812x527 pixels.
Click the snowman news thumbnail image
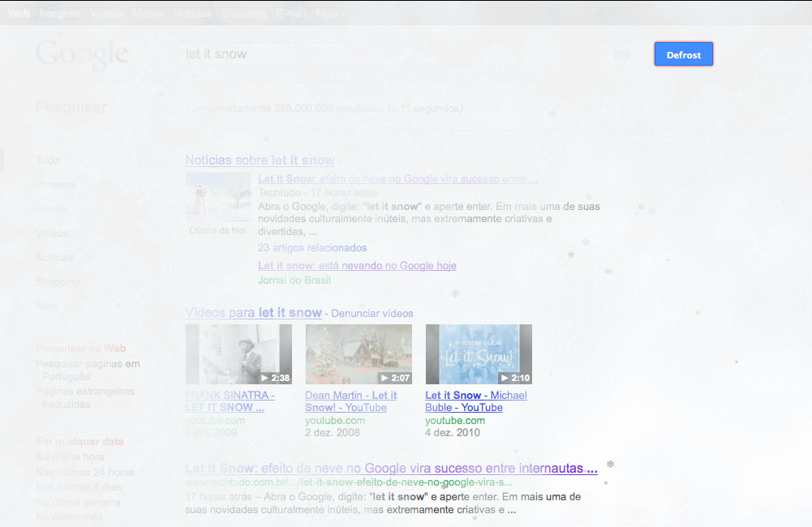coord(218,198)
